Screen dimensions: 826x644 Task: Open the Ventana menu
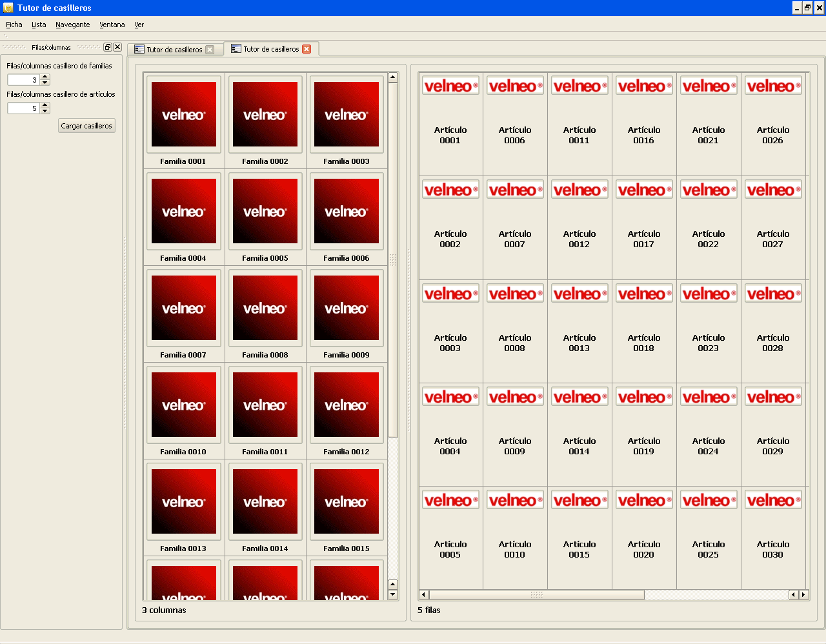112,25
